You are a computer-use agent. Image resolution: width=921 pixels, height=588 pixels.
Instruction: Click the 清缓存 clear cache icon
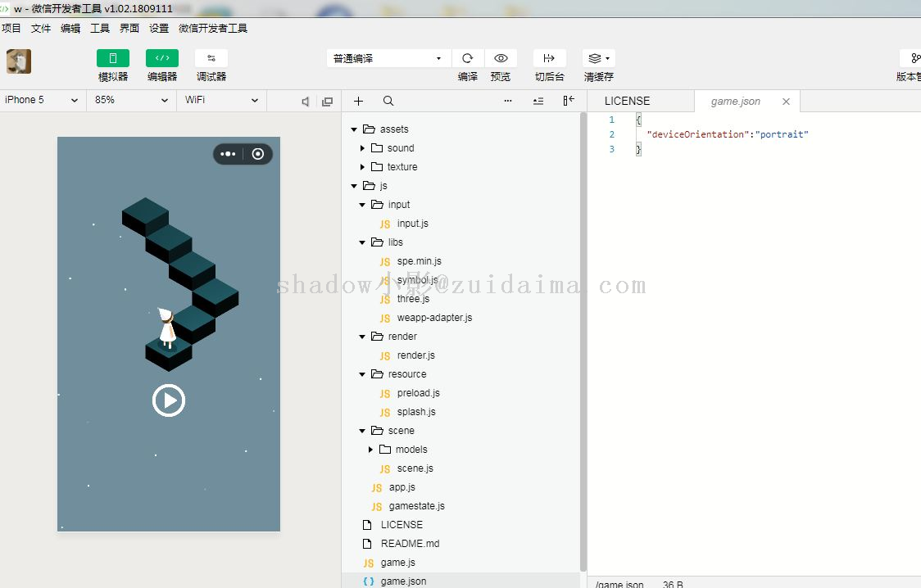(x=598, y=58)
